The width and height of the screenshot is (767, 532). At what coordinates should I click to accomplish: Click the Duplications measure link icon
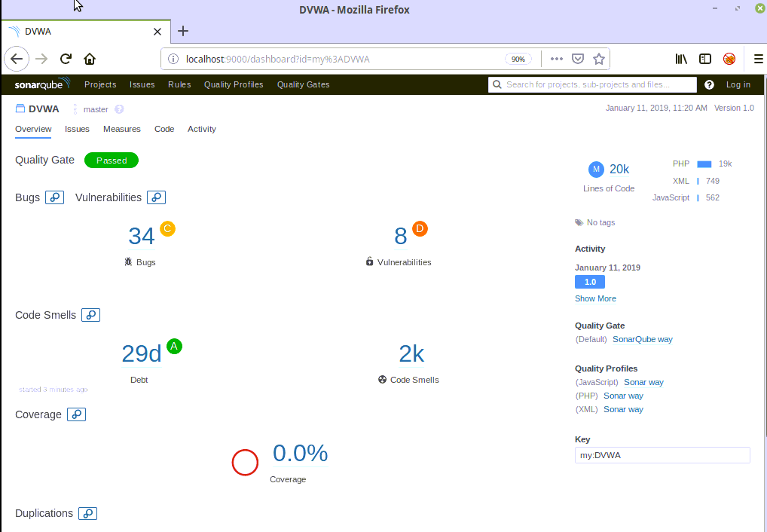pyautogui.click(x=88, y=513)
